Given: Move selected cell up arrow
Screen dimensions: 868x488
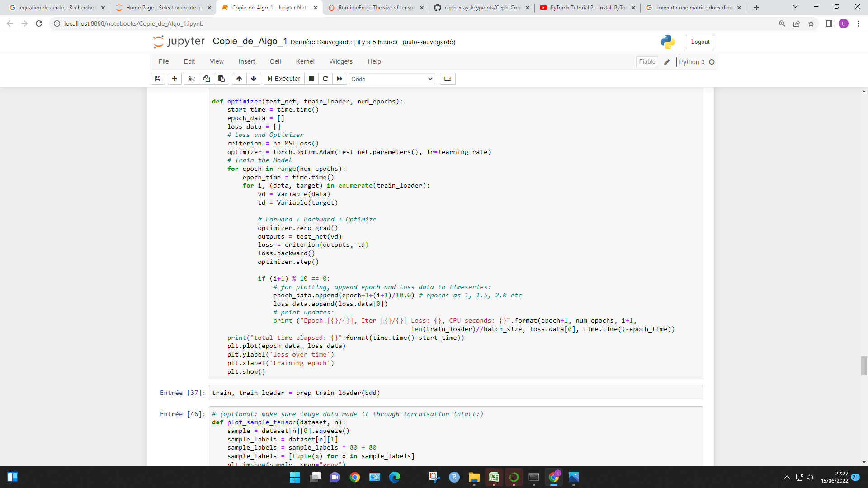Looking at the screenshot, I should click(239, 79).
